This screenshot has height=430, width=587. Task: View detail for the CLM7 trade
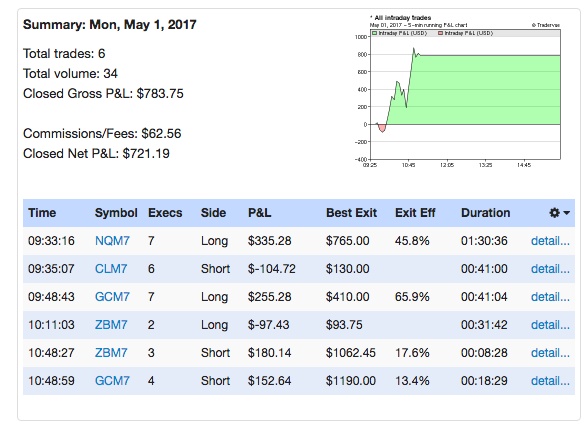click(550, 269)
